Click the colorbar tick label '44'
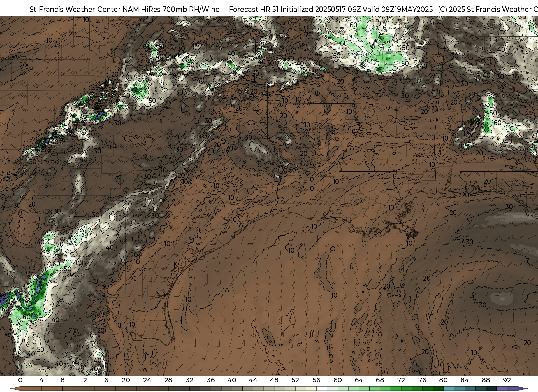The image size is (538, 392). click(253, 380)
